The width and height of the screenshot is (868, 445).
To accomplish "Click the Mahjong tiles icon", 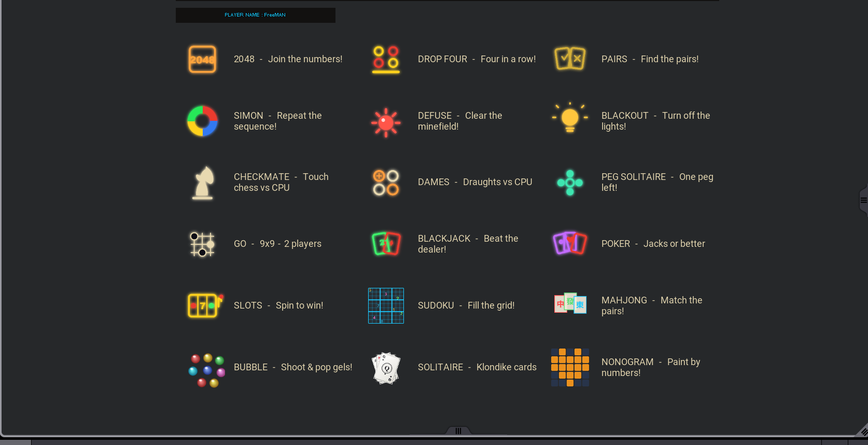I will pos(570,303).
